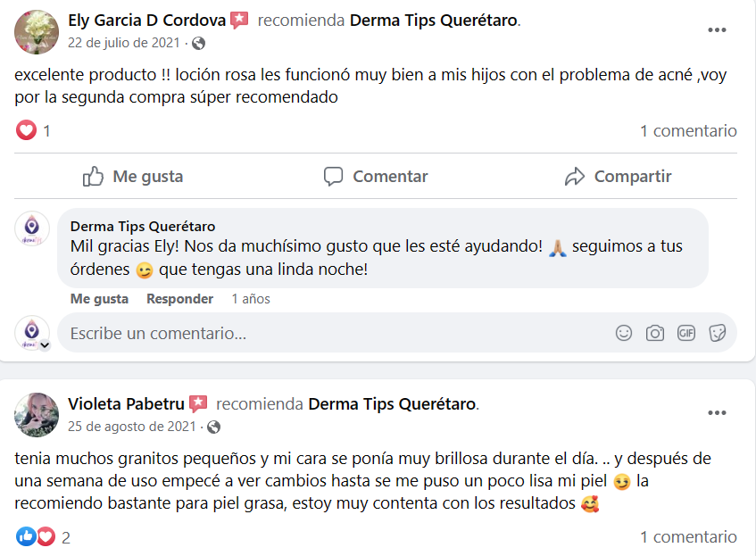Click the public globe icon on Ely's post

[198, 43]
